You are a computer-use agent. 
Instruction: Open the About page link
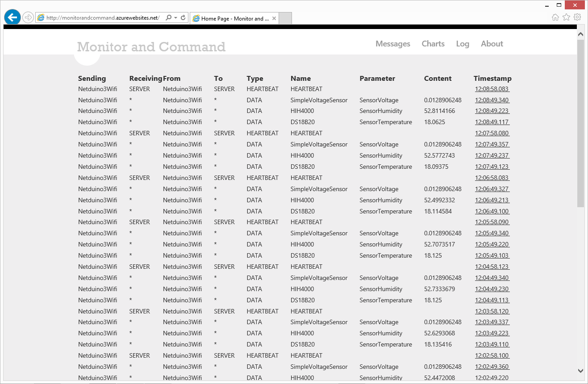492,44
